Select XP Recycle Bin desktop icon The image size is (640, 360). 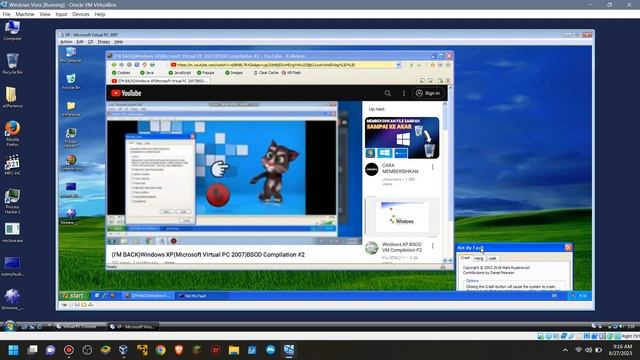coord(71,81)
